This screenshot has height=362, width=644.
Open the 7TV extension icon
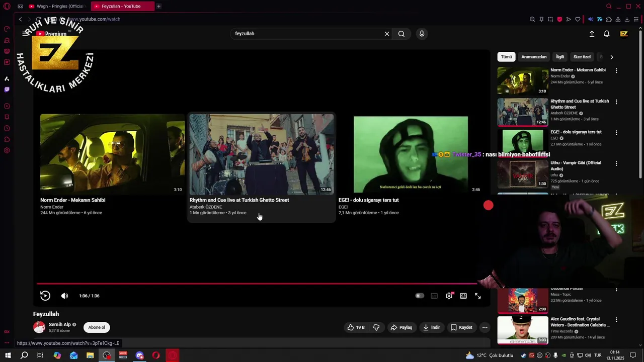[x=600, y=20]
